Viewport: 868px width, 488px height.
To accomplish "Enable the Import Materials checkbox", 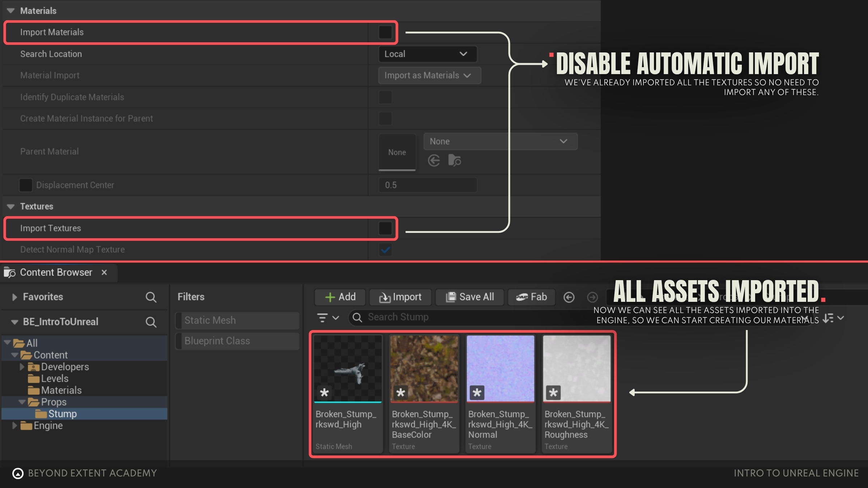I will 385,33.
